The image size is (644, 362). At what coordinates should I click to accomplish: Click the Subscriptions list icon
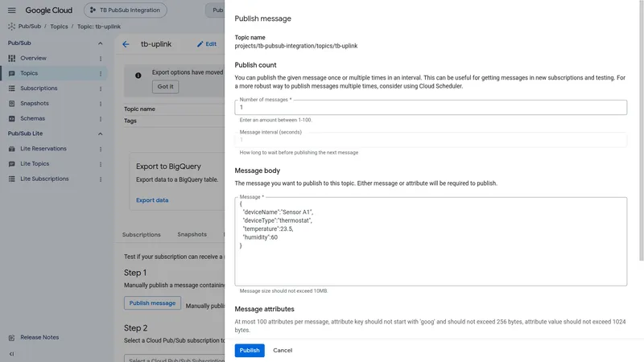click(11, 88)
